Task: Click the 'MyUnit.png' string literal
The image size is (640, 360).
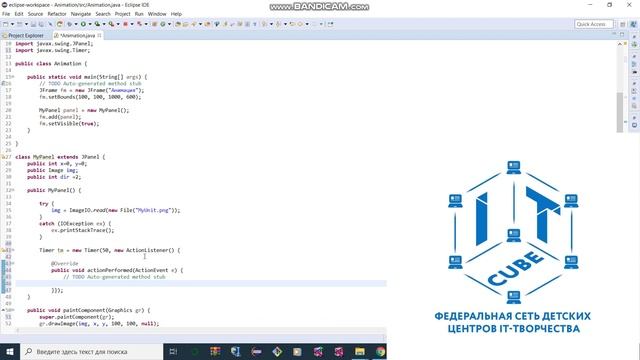Action: (153, 210)
